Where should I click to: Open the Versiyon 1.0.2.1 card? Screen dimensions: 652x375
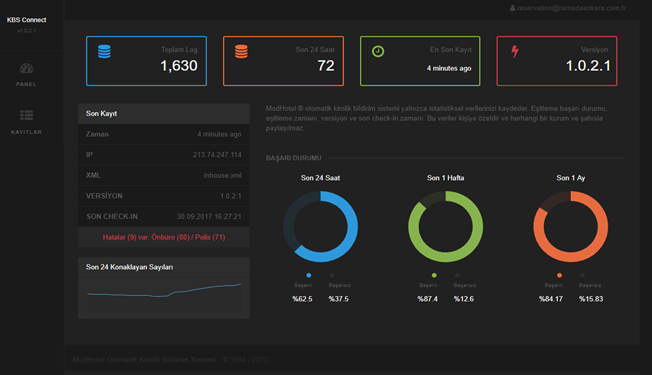(x=557, y=61)
